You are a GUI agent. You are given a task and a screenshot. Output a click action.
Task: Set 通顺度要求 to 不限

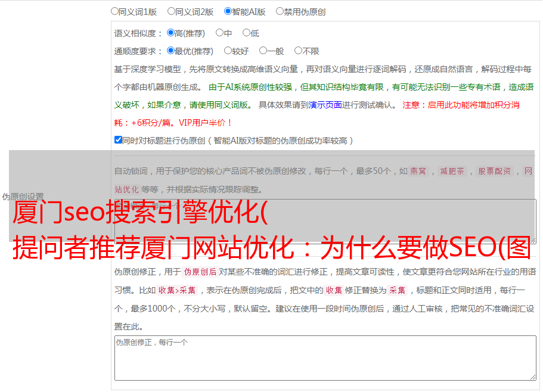pyautogui.click(x=298, y=51)
